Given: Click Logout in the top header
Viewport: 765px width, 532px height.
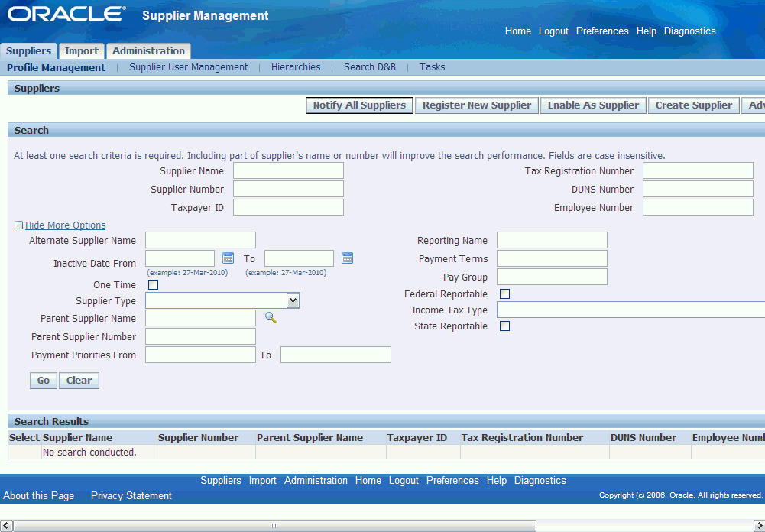Looking at the screenshot, I should 553,31.
